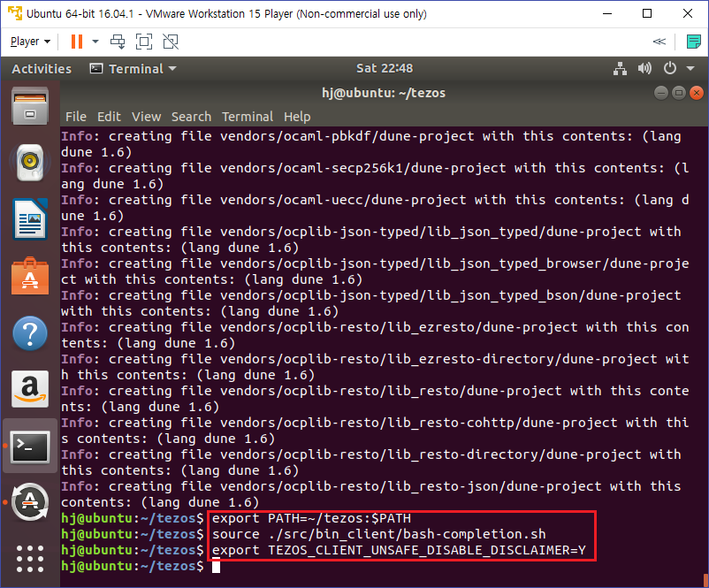Open LibreOffice Writer from dock
The height and width of the screenshot is (588, 709).
(30, 219)
